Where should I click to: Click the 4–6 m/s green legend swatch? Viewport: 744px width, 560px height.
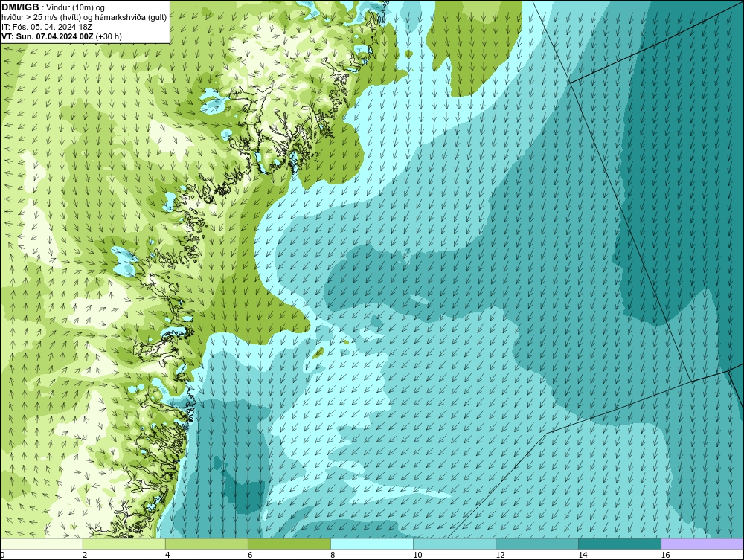point(206,544)
